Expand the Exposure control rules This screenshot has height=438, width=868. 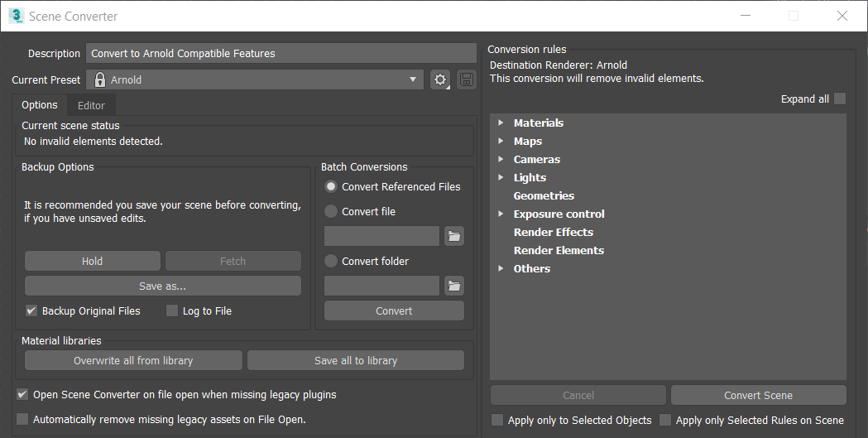tap(501, 214)
